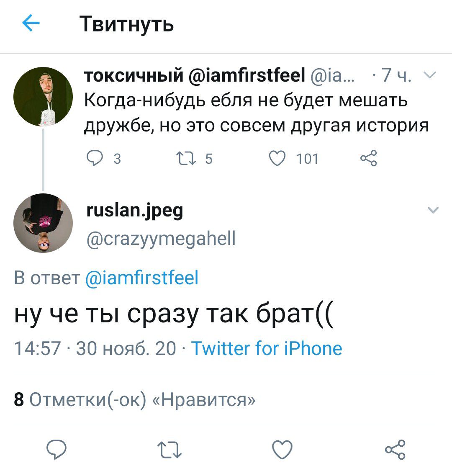Share the original tweet by токсичный

pos(368,159)
